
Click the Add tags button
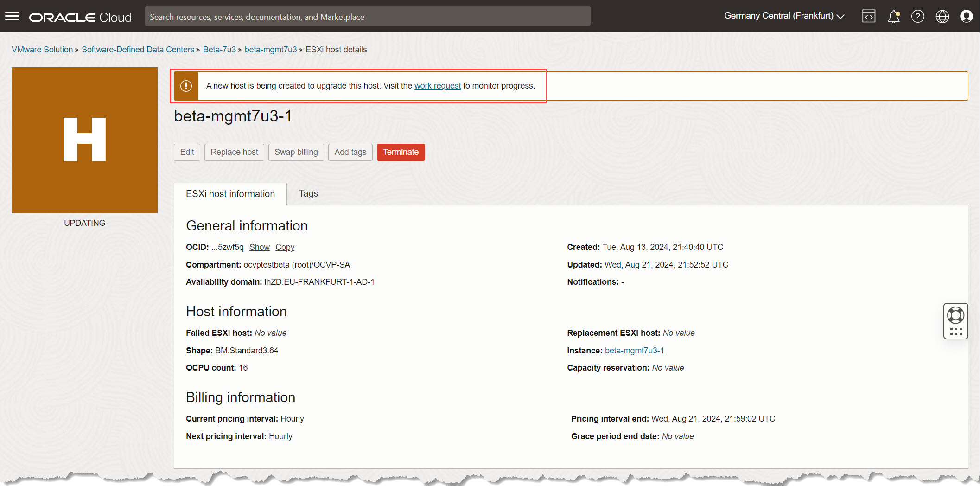350,152
